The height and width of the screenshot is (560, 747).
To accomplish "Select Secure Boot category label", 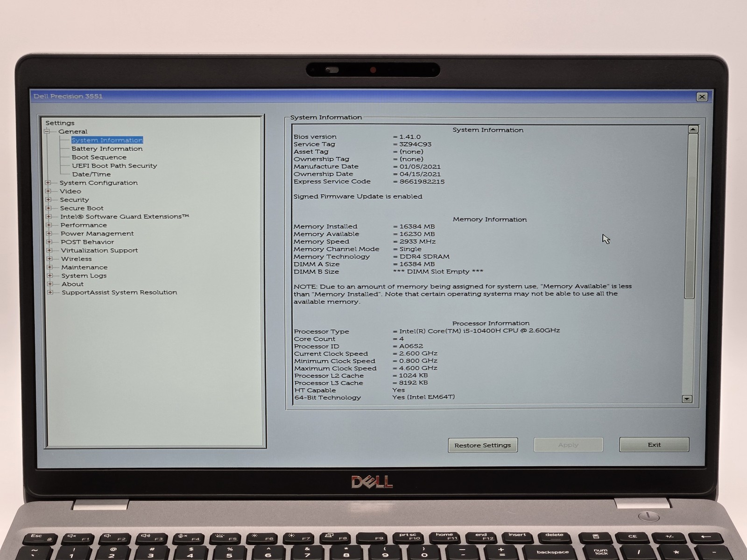I will [82, 208].
